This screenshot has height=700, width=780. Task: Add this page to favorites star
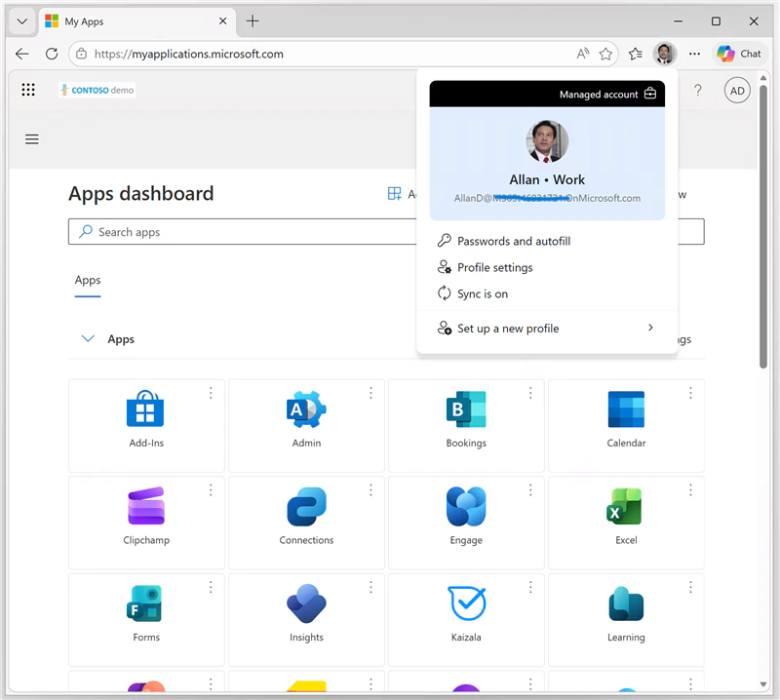[605, 54]
